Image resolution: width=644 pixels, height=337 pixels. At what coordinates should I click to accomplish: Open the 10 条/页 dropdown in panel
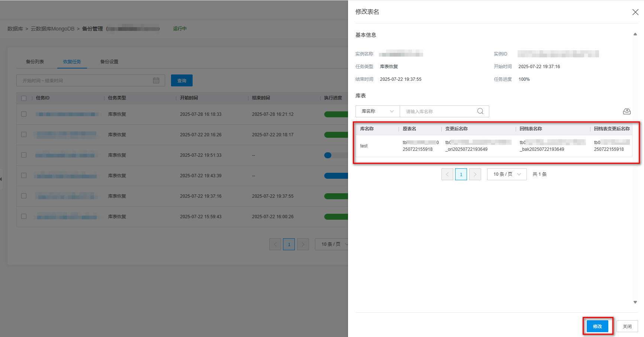click(506, 174)
